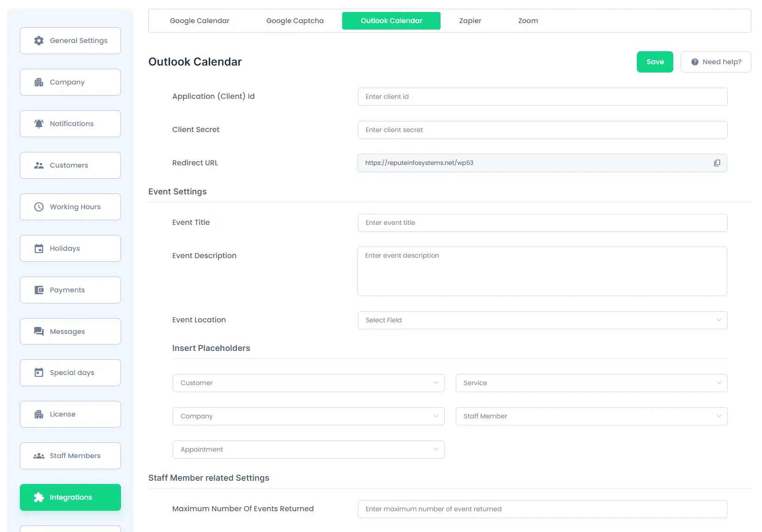Focus the Application Client Id field

(x=543, y=97)
